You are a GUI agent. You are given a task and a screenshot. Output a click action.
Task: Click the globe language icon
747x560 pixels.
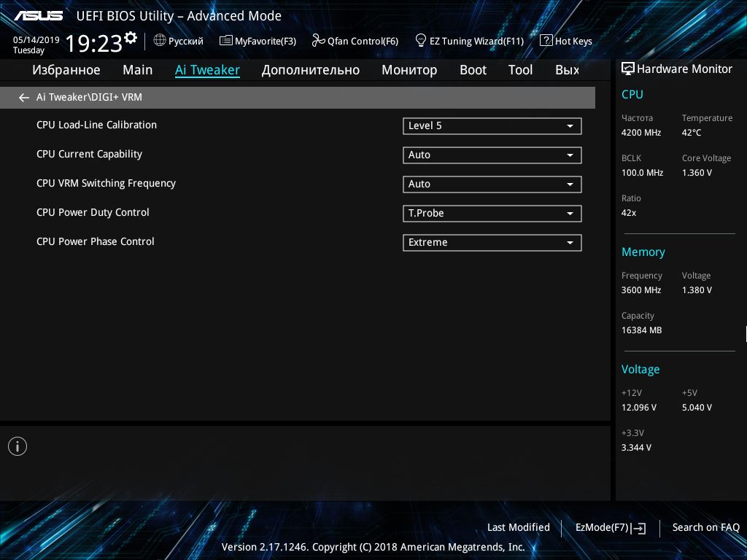click(x=160, y=41)
